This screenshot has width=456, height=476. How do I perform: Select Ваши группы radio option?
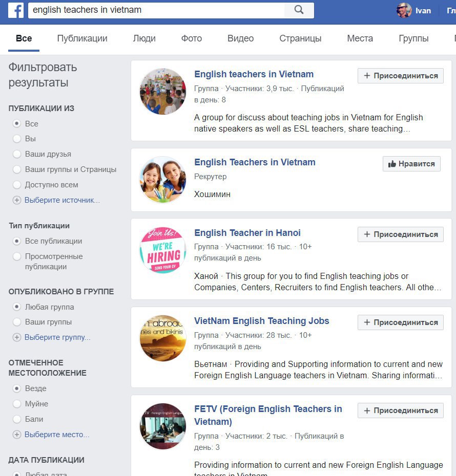tap(17, 322)
